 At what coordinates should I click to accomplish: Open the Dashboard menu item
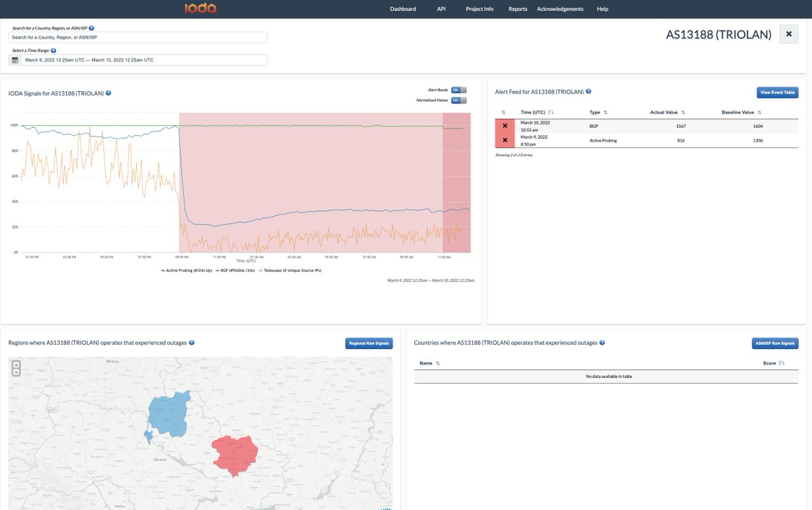403,9
